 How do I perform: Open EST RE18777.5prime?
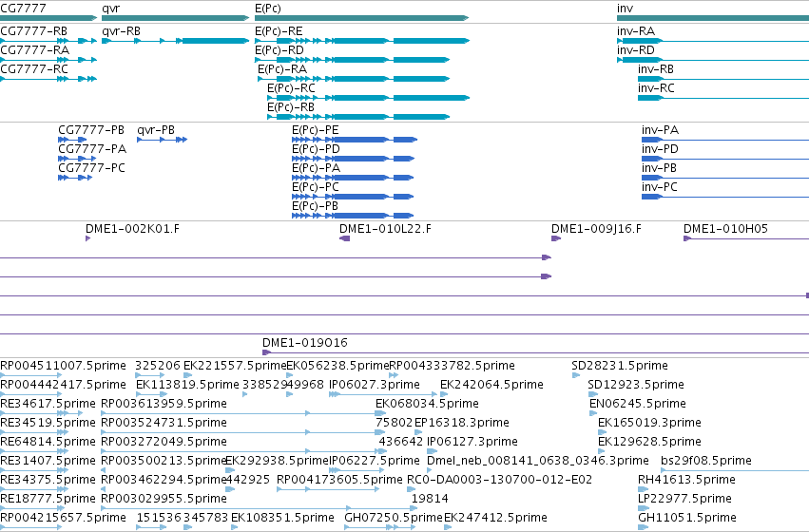(x=48, y=500)
